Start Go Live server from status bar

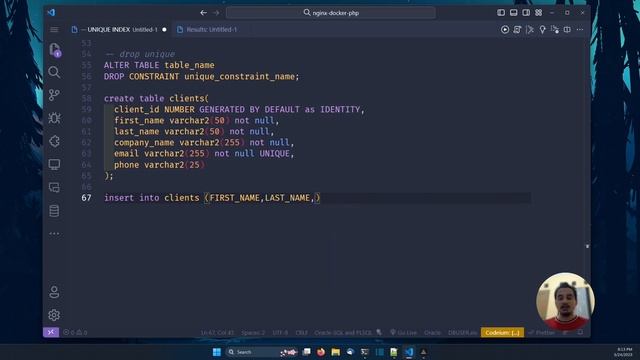[x=403, y=333]
